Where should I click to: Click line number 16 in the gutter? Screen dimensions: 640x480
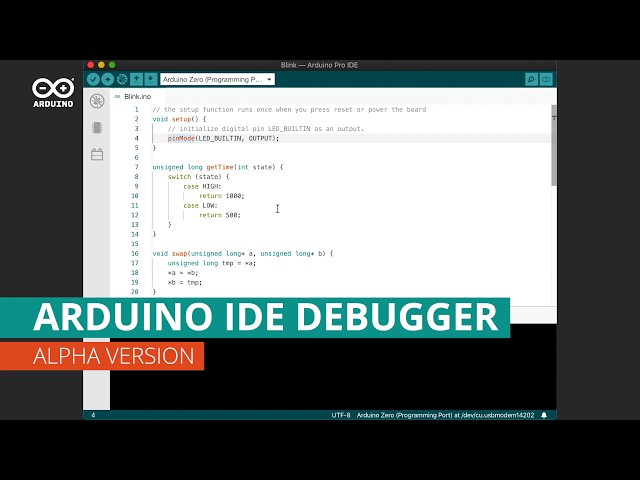(x=135, y=253)
